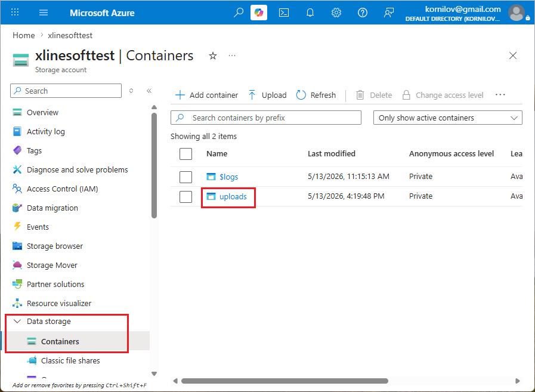The image size is (535, 392).
Task: Click Search containers by prefix field
Action: pos(266,118)
